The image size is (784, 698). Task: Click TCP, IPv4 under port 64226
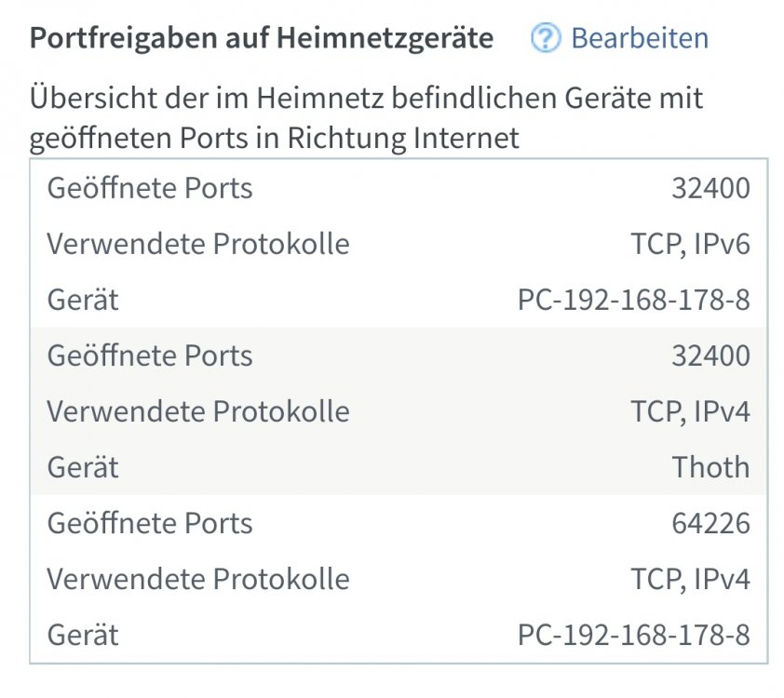[690, 579]
